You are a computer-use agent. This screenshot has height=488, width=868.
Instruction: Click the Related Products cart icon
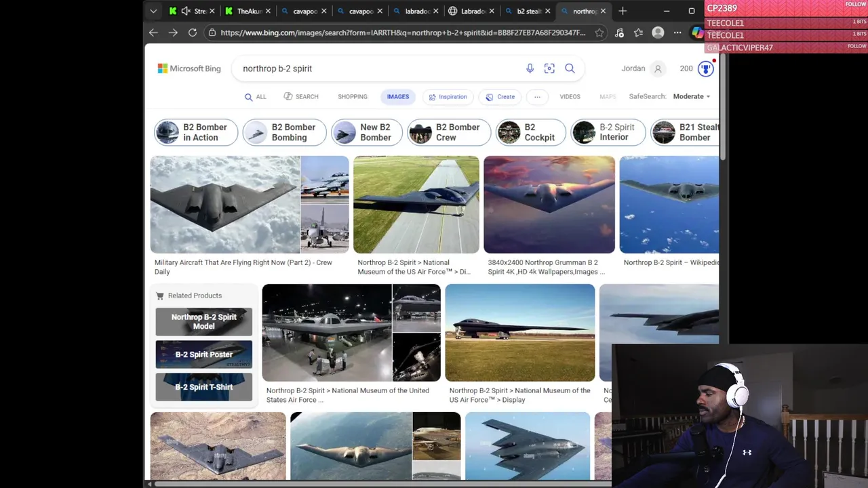tap(160, 296)
